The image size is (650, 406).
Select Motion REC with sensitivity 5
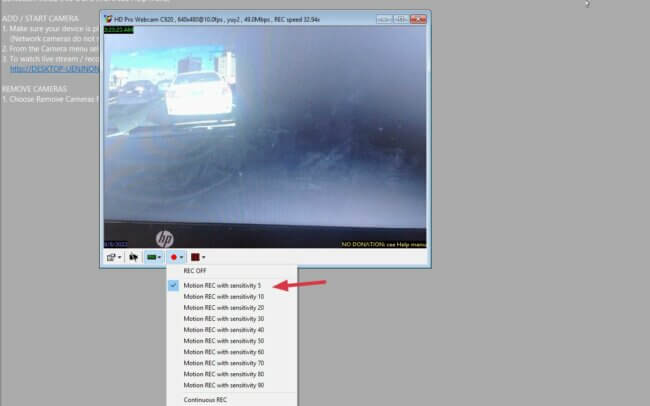[x=232, y=285]
